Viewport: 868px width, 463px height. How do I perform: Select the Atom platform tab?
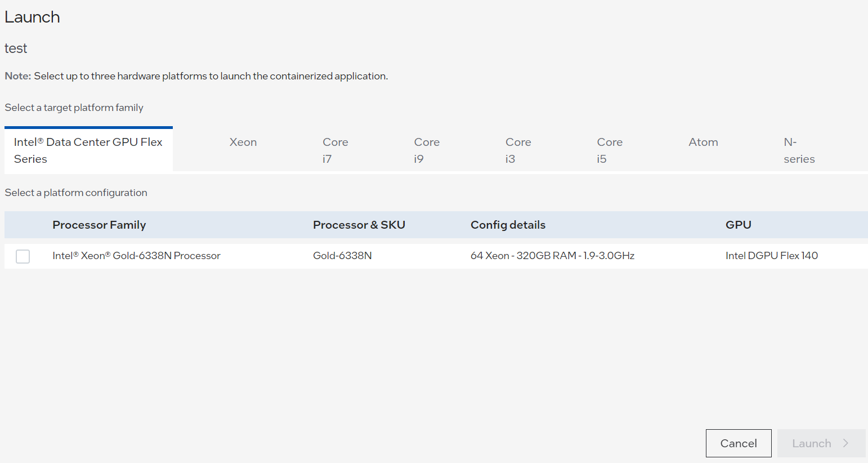click(x=704, y=142)
